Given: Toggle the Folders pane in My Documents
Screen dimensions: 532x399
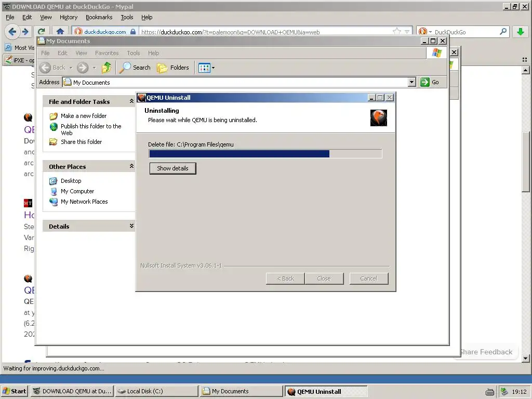Looking at the screenshot, I should coord(173,68).
